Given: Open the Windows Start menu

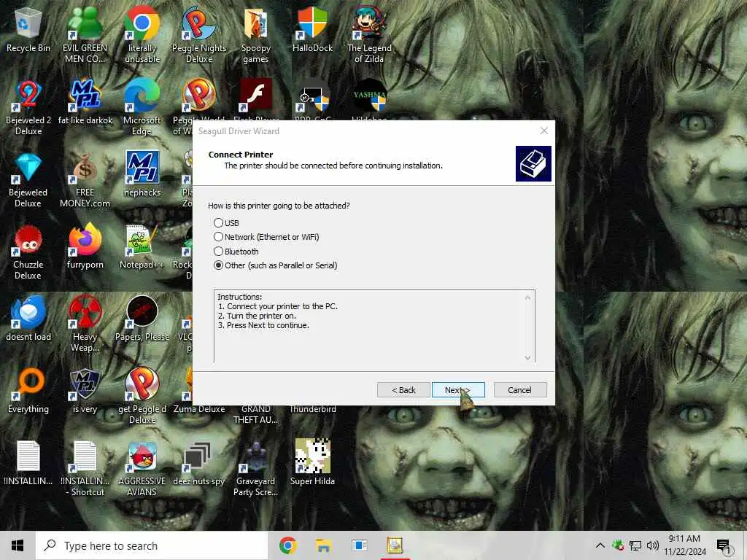Looking at the screenshot, I should [x=18, y=545].
